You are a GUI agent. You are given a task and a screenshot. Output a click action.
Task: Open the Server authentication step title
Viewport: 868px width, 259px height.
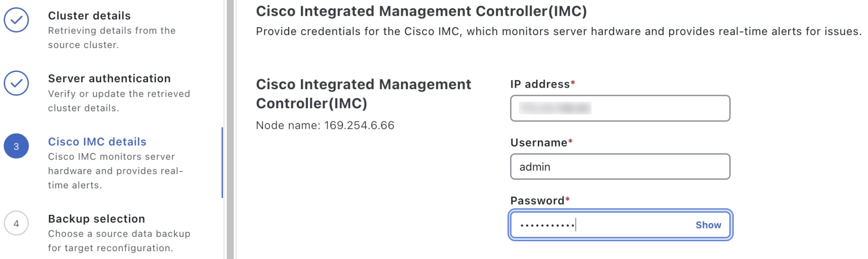pyautogui.click(x=109, y=78)
